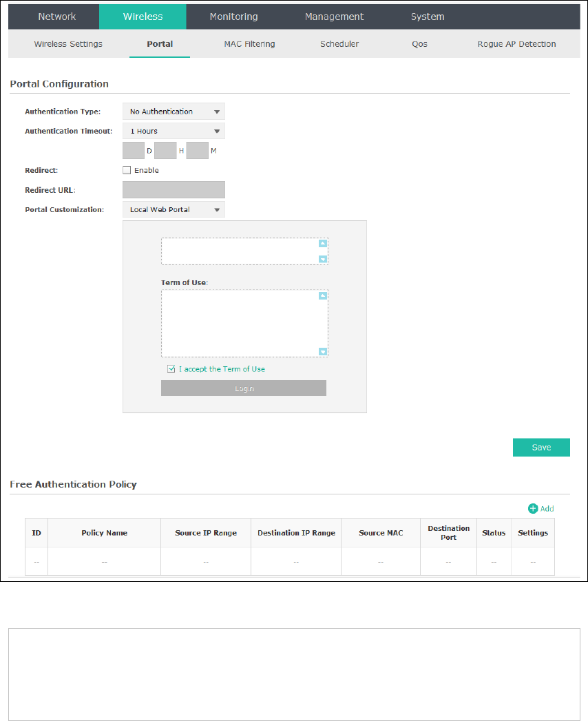The height and width of the screenshot is (721, 588).
Task: Click the Source IP Range column header
Action: coord(206,533)
